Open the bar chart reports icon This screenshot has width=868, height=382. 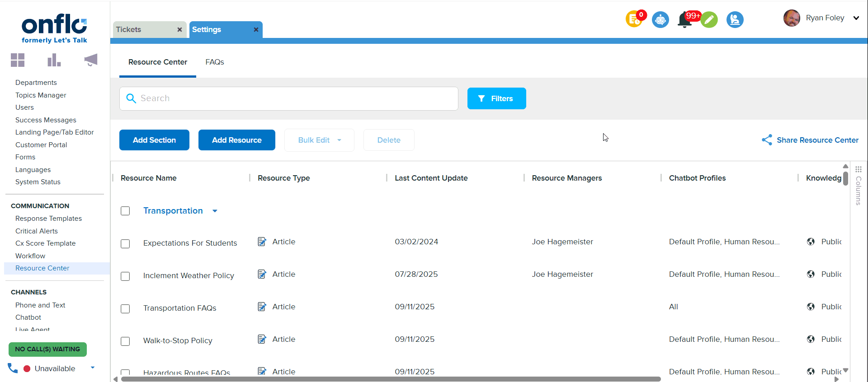click(x=54, y=60)
